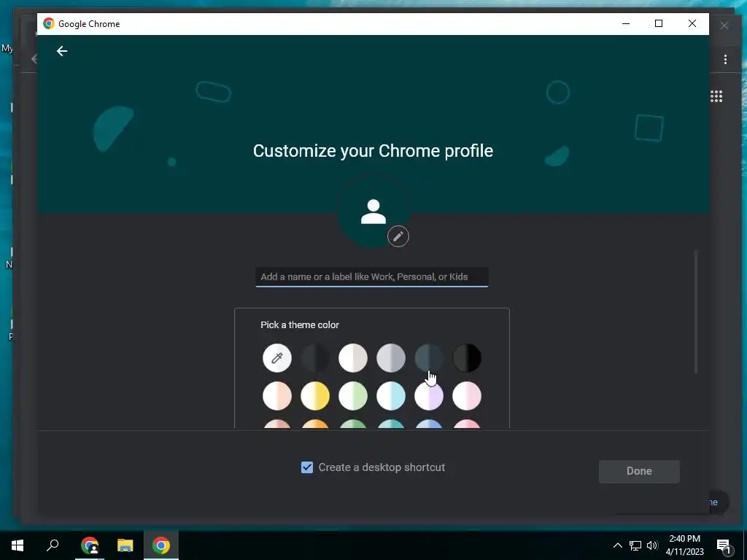
Task: Pick the light grey theme color
Action: 391,357
